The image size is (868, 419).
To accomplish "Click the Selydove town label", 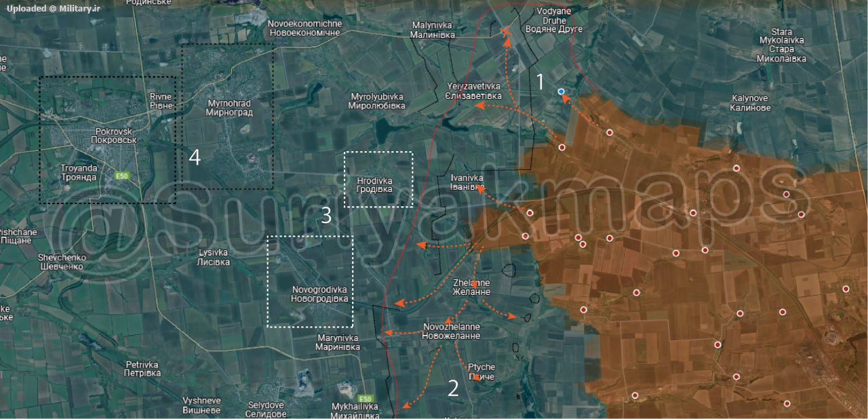I will pos(266,409).
